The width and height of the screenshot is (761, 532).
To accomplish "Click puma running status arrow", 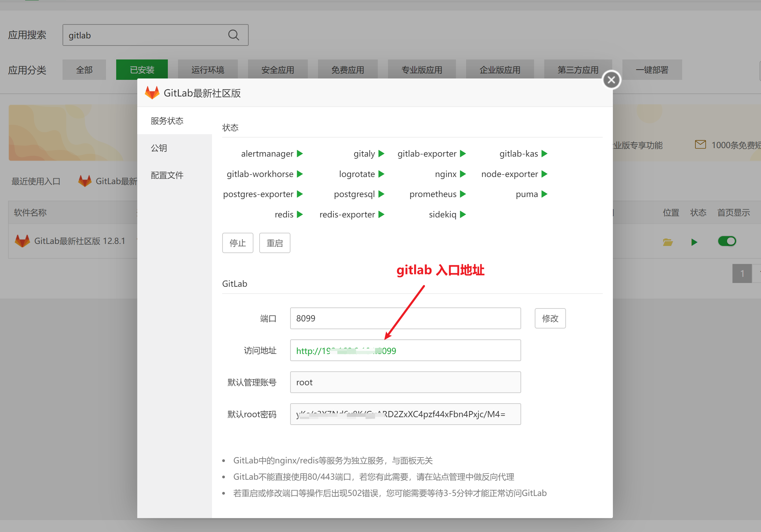I will pyautogui.click(x=544, y=194).
